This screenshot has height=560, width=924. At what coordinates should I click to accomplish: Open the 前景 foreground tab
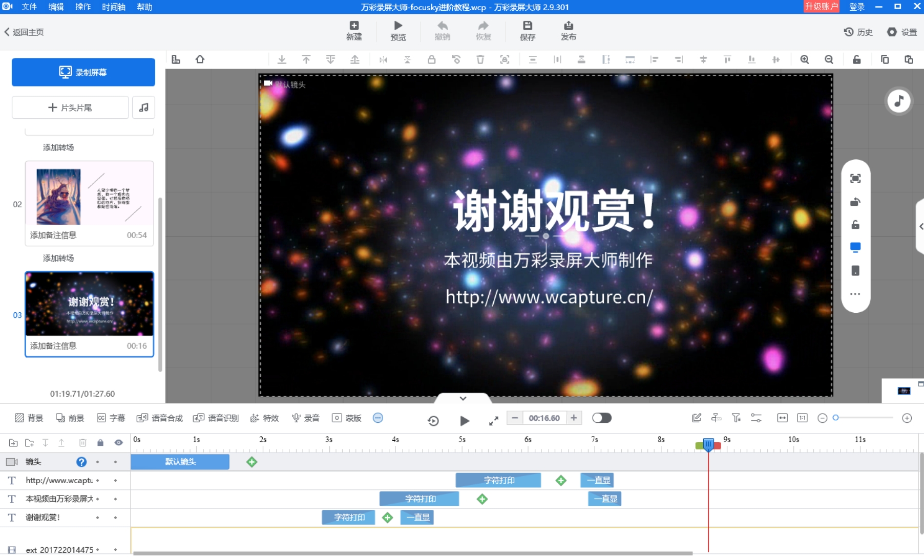pos(70,418)
